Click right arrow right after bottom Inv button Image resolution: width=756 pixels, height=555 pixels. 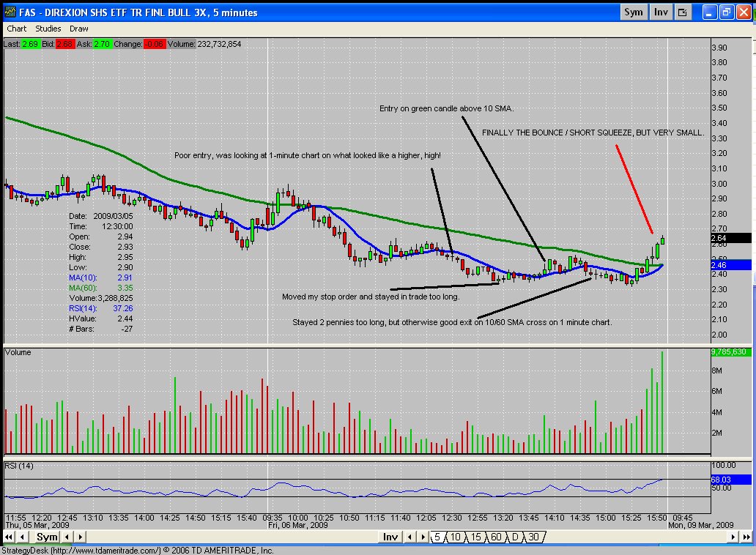[x=423, y=537]
